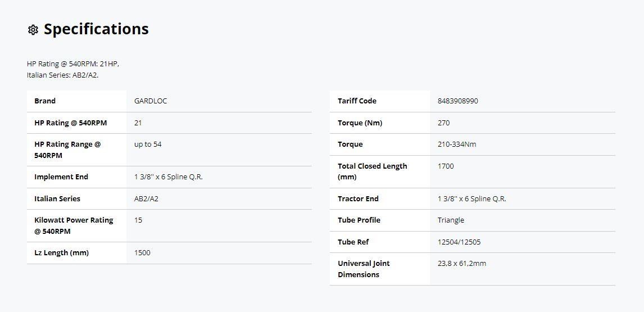Screen dimensions: 644x312
Task: Click the summary line 'Italian Series: AB2/A2.'
Action: [x=63, y=76]
